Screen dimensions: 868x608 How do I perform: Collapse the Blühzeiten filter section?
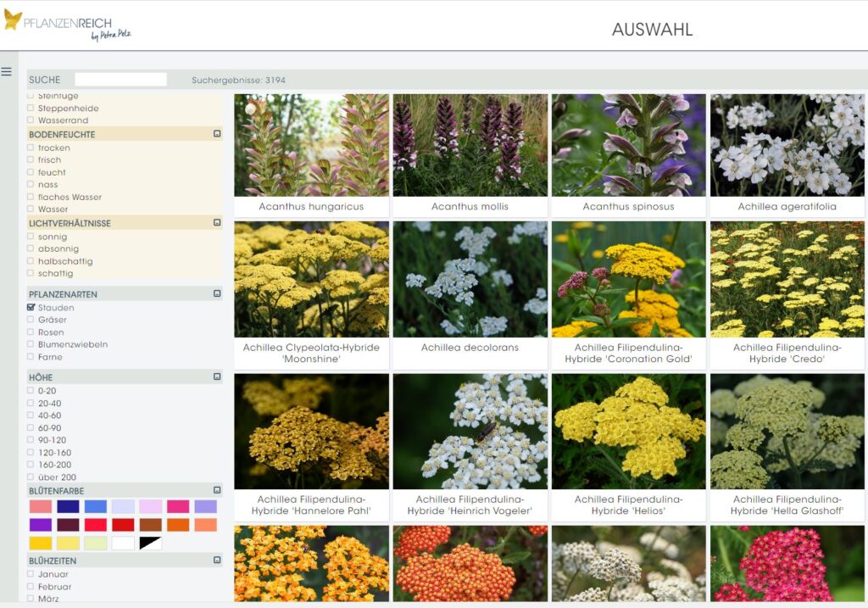click(x=217, y=560)
